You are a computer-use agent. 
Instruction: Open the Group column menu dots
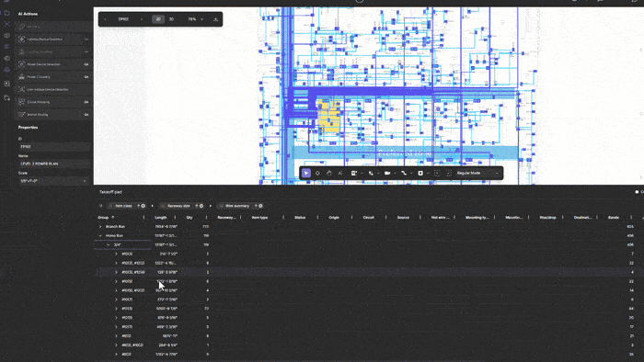point(144,217)
